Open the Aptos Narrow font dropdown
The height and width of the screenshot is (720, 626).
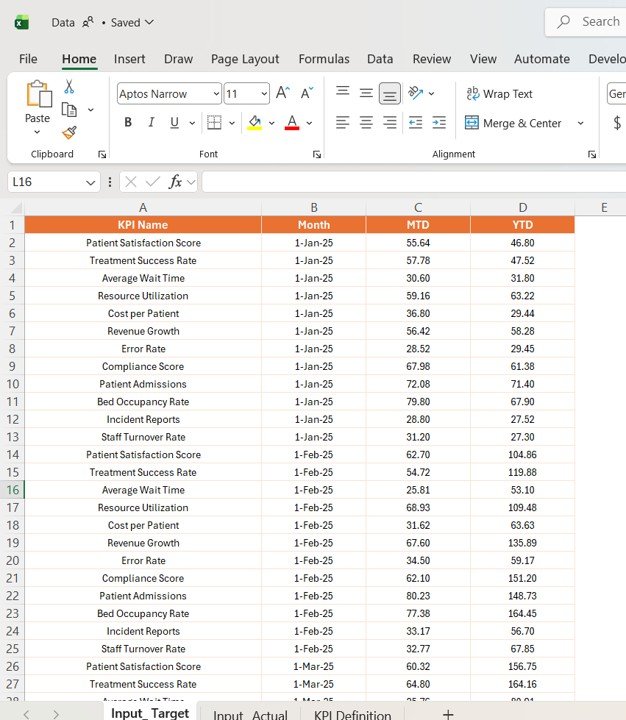click(216, 94)
